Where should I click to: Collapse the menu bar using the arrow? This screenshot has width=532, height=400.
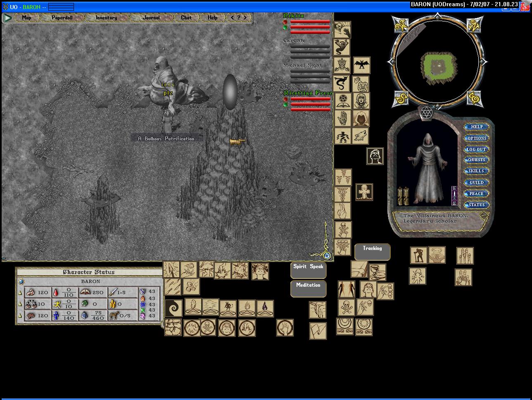pos(7,18)
